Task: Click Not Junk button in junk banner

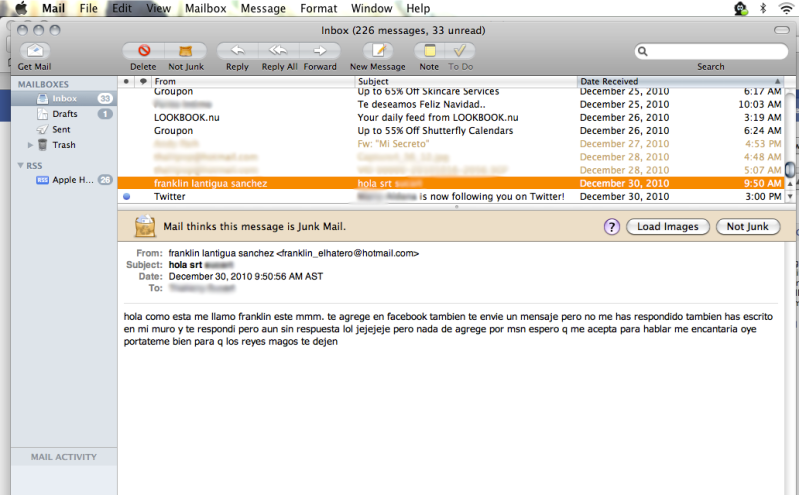Action: 747,227
